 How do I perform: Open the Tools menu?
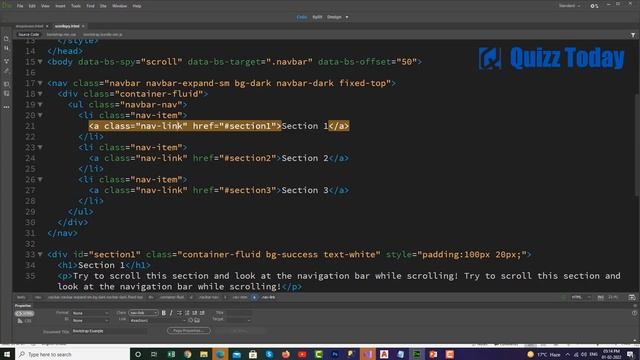point(76,6)
